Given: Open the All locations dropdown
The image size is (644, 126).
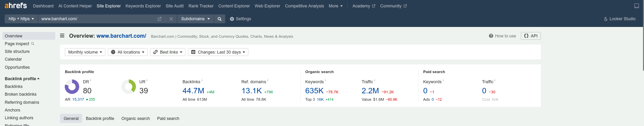Looking at the screenshot, I should [x=128, y=52].
